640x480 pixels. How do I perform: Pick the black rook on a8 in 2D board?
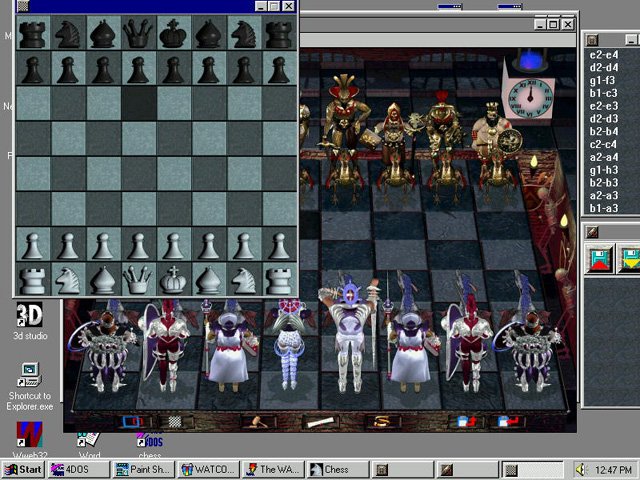point(32,34)
